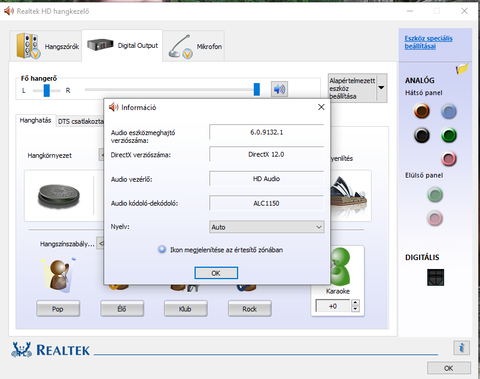480x379 pixels.
Task: Select the Pop equalizer singer icon
Action: 59,275
